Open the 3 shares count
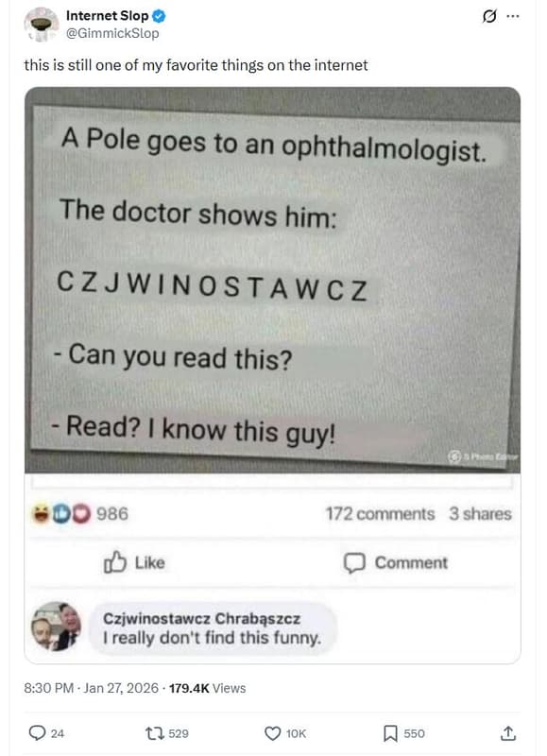 coord(480,514)
